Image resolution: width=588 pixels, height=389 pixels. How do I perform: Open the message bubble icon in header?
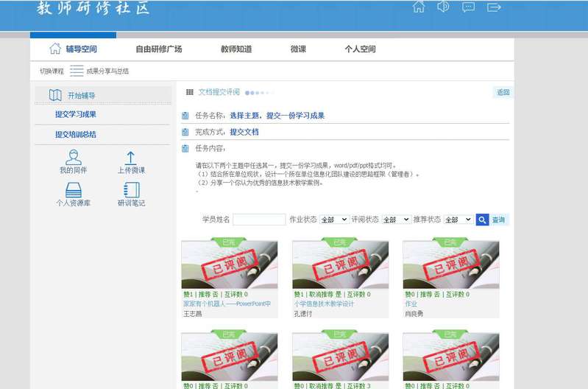coord(468,7)
